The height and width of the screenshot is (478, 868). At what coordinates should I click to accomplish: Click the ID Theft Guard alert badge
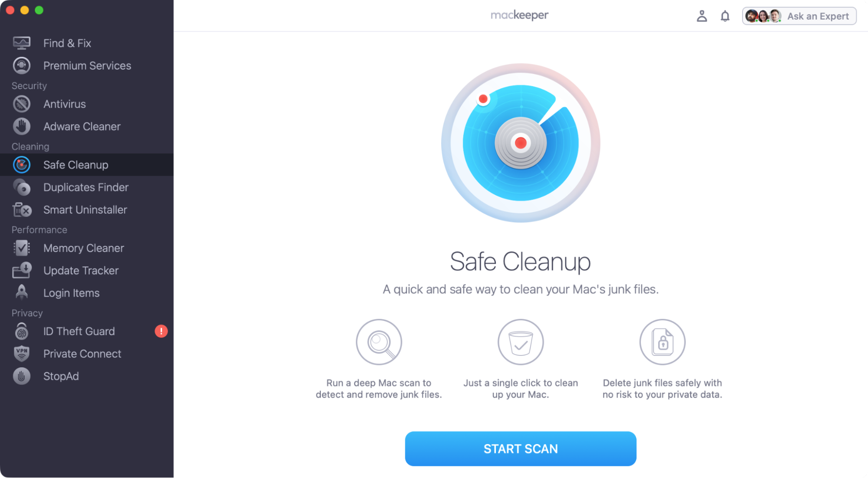point(161,331)
